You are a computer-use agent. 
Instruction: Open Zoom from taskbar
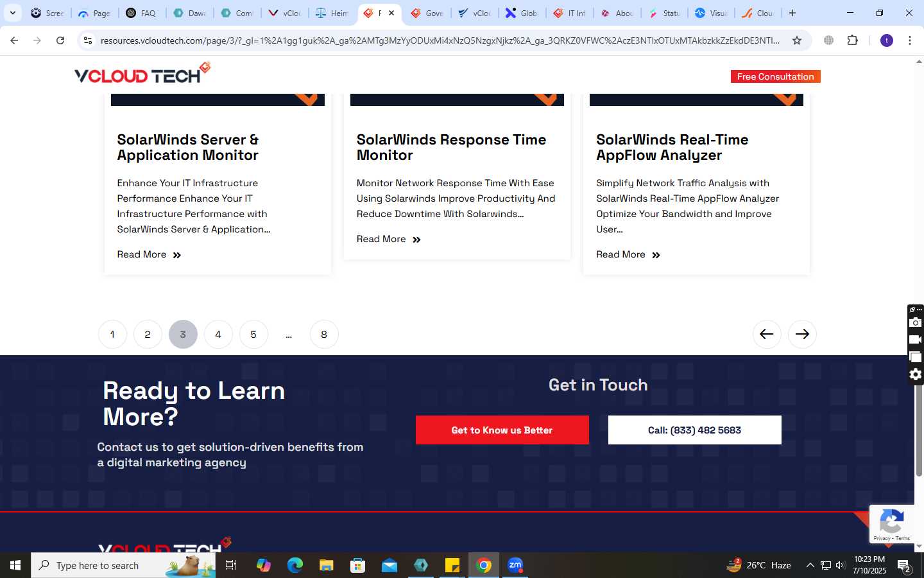coord(515,565)
